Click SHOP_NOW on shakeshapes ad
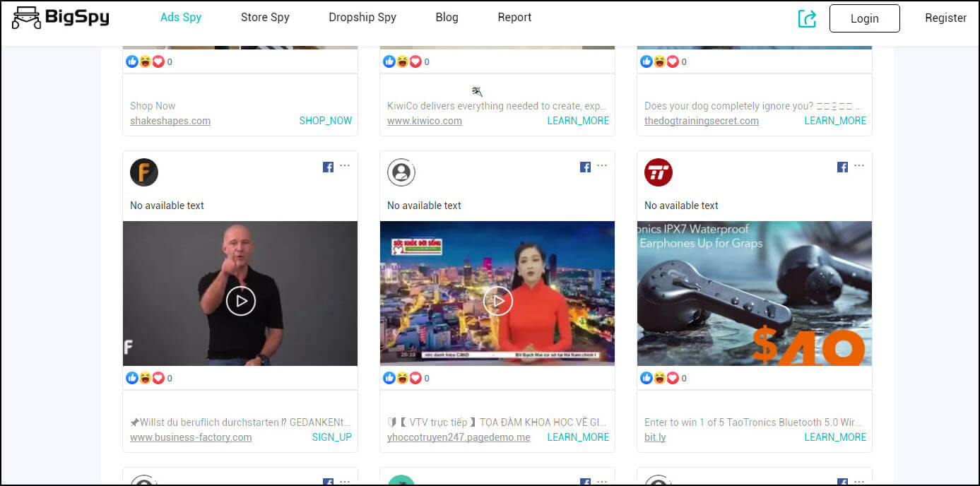Screen dimensions: 980x486 point(326,121)
